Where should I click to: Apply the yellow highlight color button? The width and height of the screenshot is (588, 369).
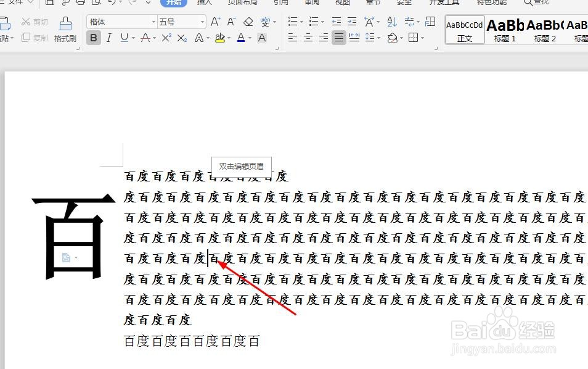tap(220, 38)
